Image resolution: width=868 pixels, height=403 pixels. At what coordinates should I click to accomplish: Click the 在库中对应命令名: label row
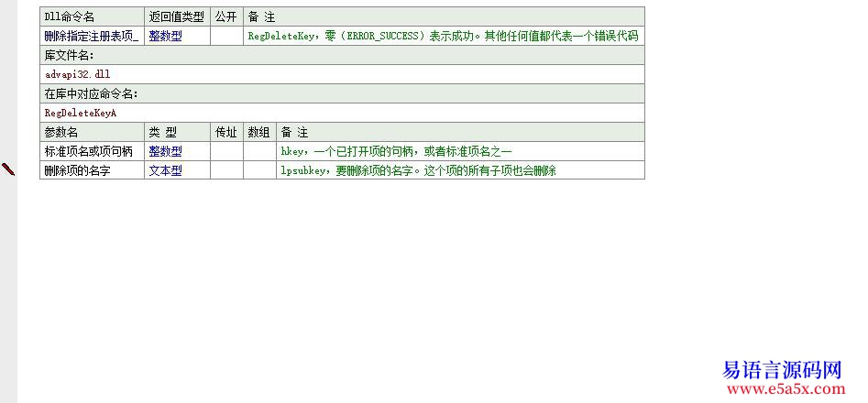[x=342, y=94]
